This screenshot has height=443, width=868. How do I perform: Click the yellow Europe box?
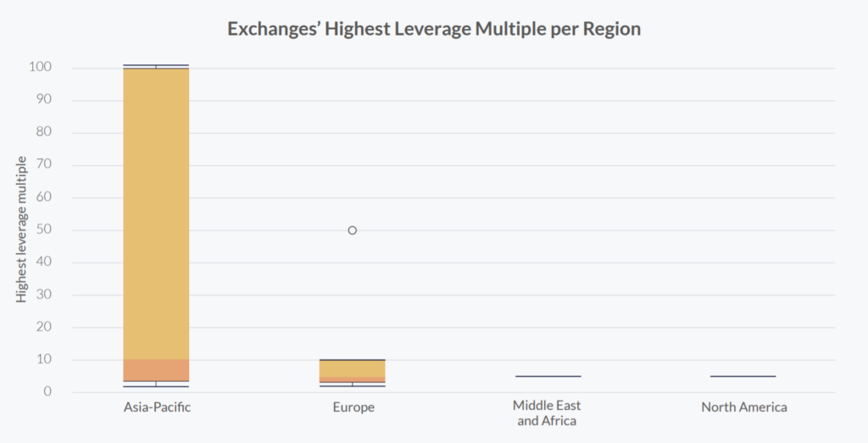pyautogui.click(x=353, y=368)
